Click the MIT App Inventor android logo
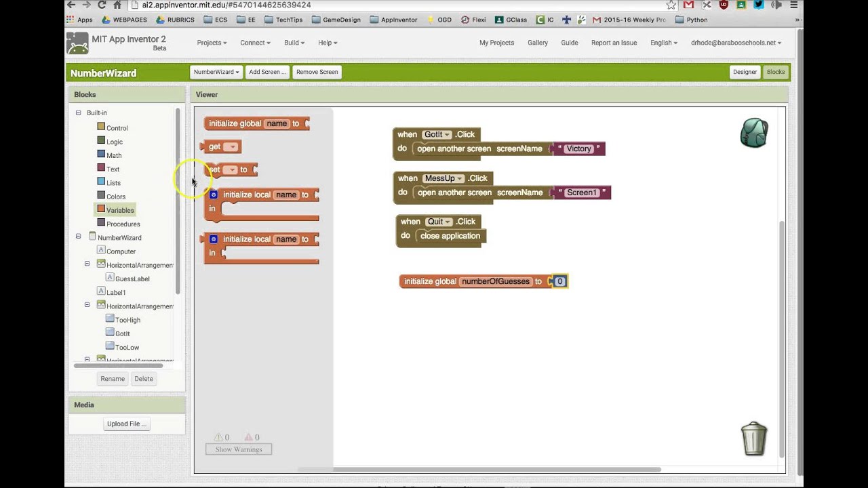This screenshot has width=868, height=488. pos(77,43)
